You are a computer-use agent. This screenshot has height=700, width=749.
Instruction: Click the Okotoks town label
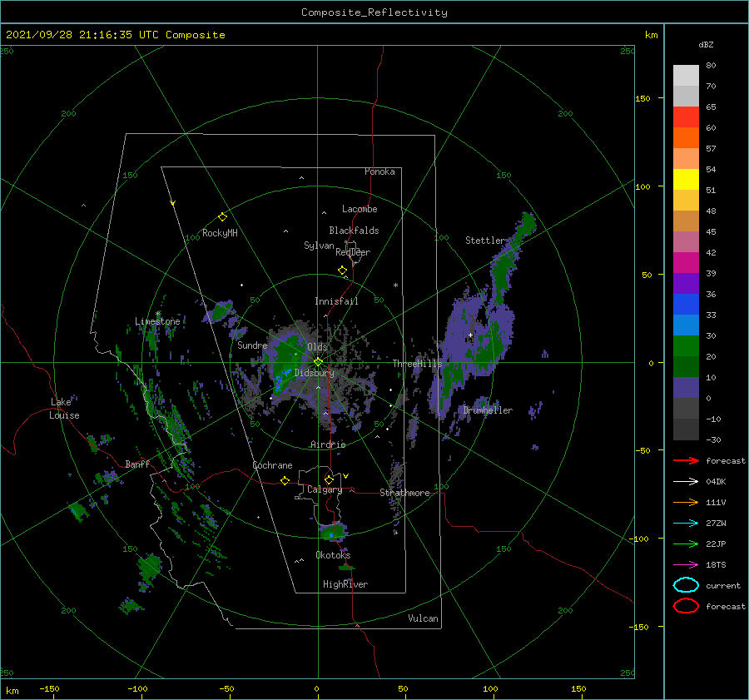click(x=333, y=554)
